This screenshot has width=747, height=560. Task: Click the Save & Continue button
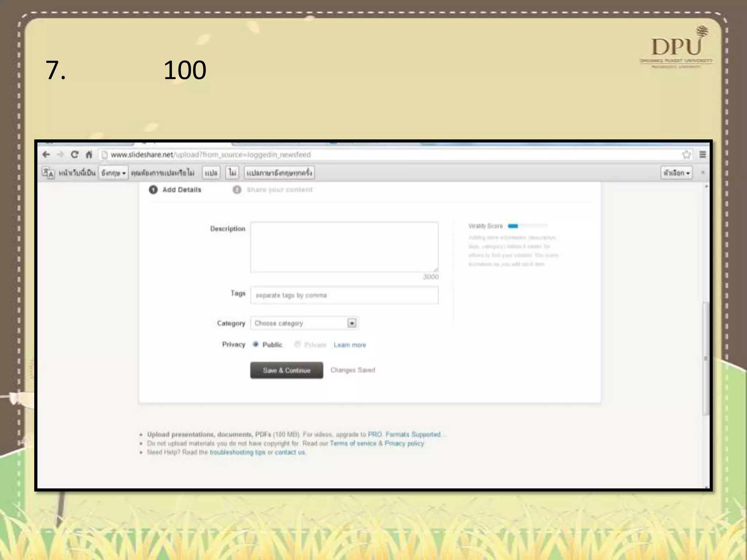[x=287, y=370]
